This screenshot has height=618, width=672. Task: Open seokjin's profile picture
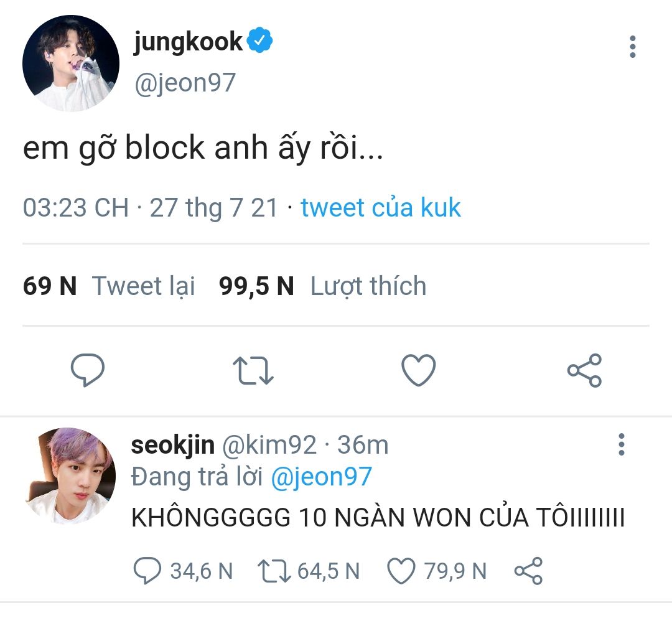click(x=70, y=475)
